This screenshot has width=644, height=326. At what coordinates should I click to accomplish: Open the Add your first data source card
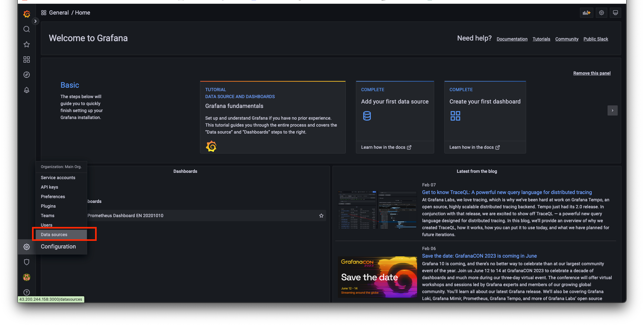click(395, 117)
